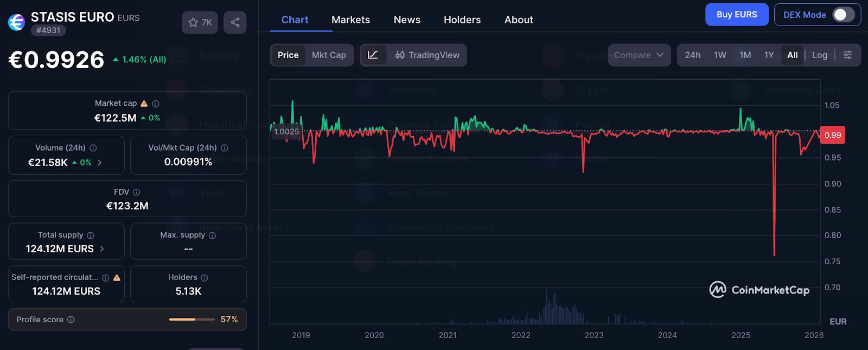The height and width of the screenshot is (350, 868).
Task: Click the star watchlist icon showing 7K
Action: point(200,22)
